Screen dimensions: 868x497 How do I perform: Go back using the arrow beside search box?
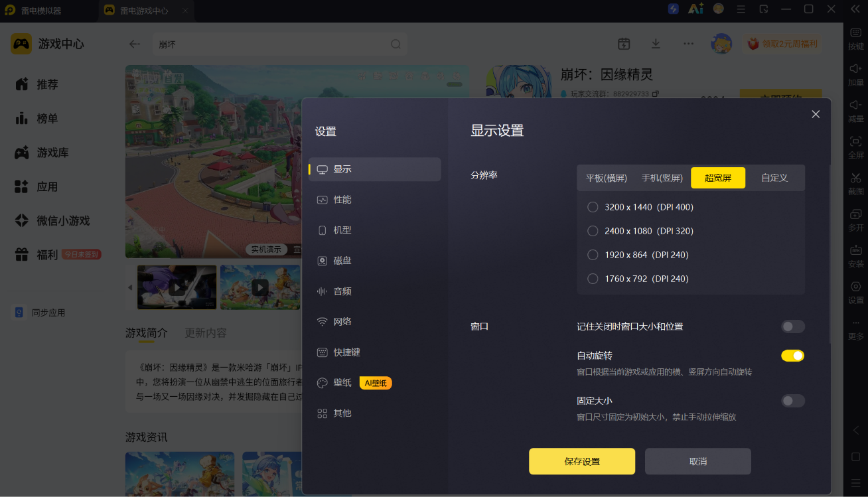[x=135, y=44]
